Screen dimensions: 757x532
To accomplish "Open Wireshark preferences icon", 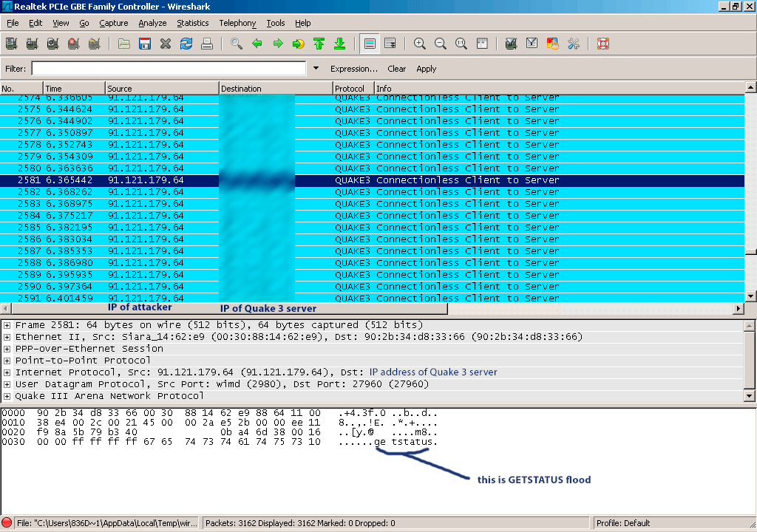I will pyautogui.click(x=574, y=44).
